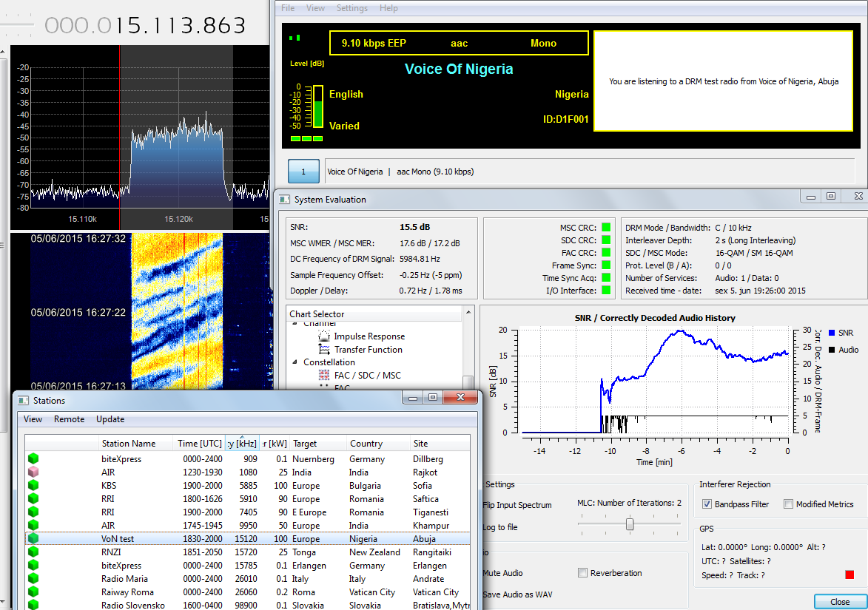Adjust MLC Number of Iterations slider handle
Viewport: 868px width, 610px height.
tap(630, 523)
